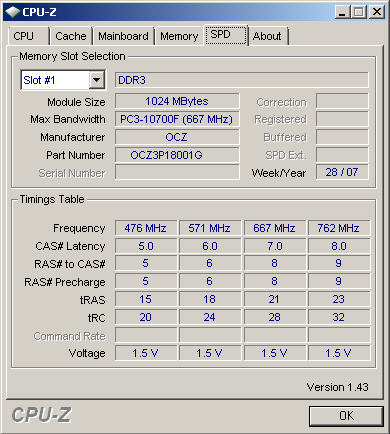Click 1.5 V voltage under 476 MHz
This screenshot has height=434, width=390.
(x=146, y=353)
